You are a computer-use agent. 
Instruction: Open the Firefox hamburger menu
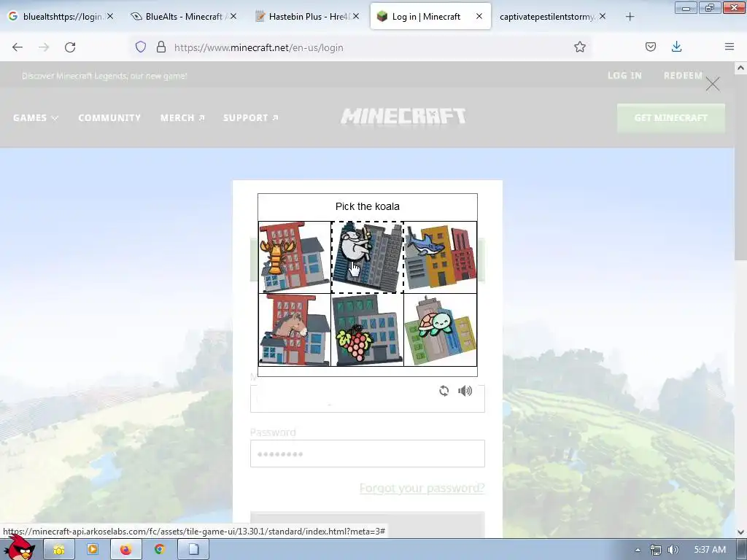tap(729, 47)
